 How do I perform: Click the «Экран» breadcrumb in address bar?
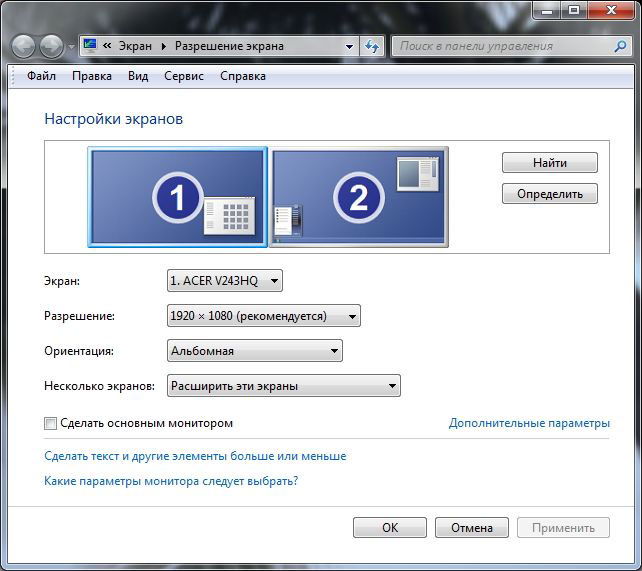pos(135,46)
